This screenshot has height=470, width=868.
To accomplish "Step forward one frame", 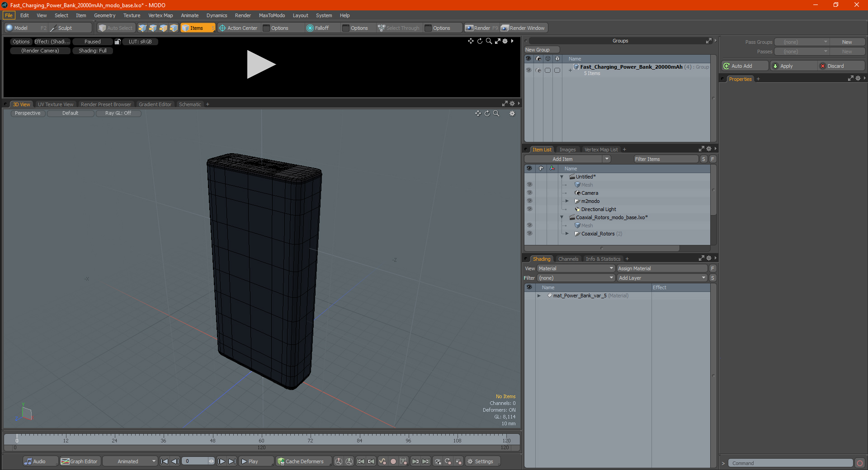I will click(x=221, y=461).
